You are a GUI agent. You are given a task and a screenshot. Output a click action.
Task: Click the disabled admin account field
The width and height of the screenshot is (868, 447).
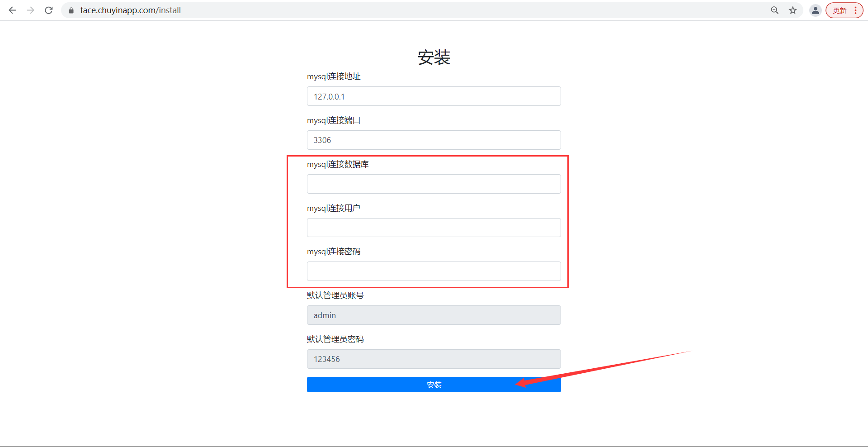[x=434, y=315]
